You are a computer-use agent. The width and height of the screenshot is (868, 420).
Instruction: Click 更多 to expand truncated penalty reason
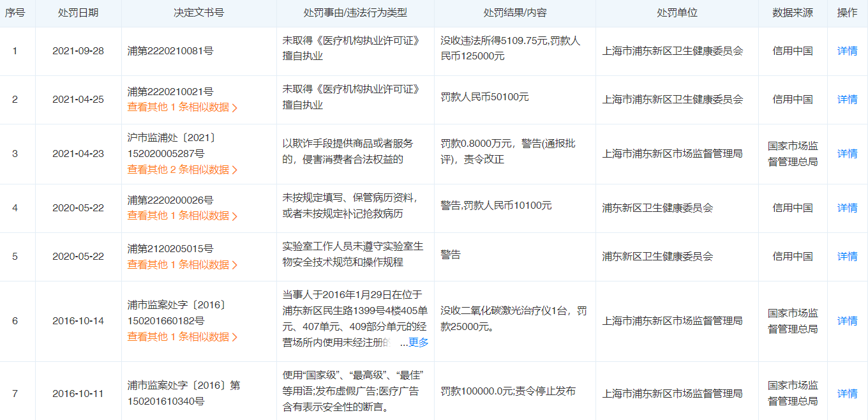[418, 343]
